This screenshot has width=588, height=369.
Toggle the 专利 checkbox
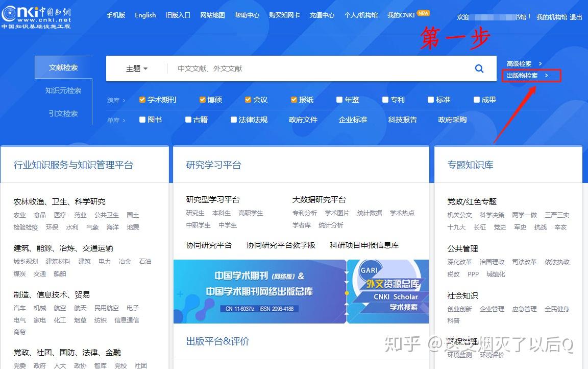point(385,100)
